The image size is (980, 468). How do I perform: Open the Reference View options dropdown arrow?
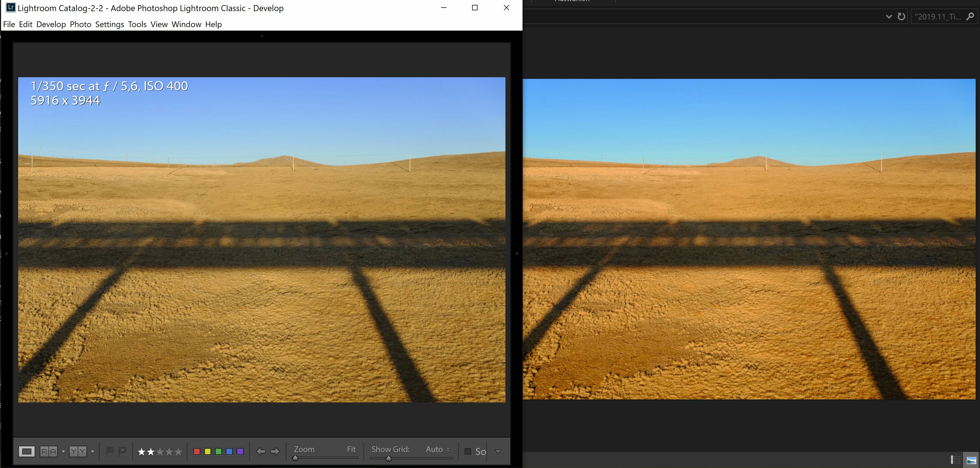click(x=63, y=451)
